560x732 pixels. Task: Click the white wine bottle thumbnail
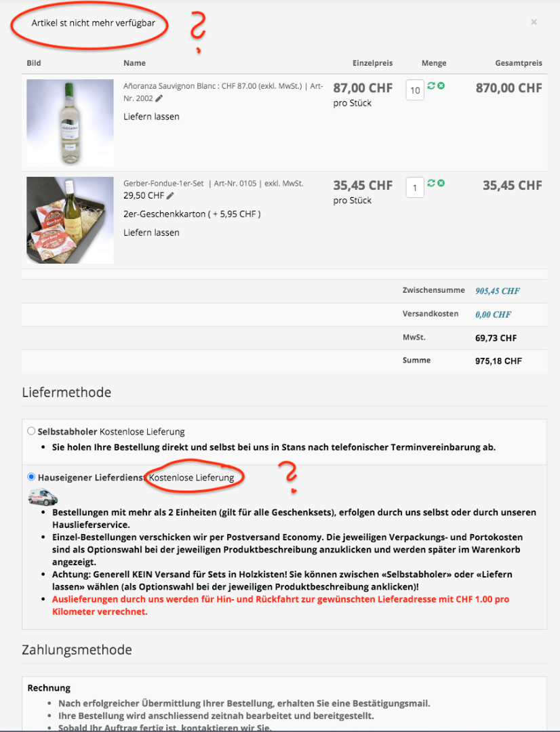(70, 123)
